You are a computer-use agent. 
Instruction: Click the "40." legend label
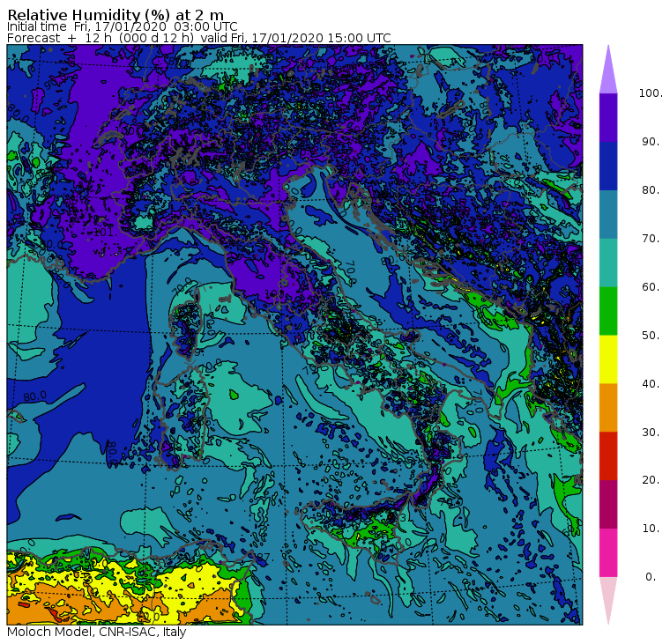point(651,384)
